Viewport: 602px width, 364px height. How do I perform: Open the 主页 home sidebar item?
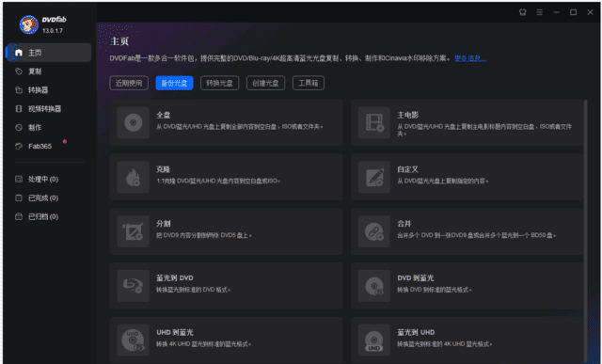coord(49,53)
